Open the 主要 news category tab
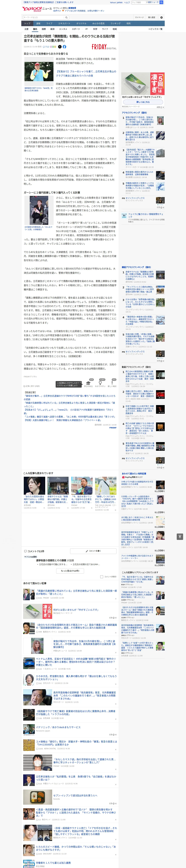This screenshot has width=186, height=868. coord(26,29)
